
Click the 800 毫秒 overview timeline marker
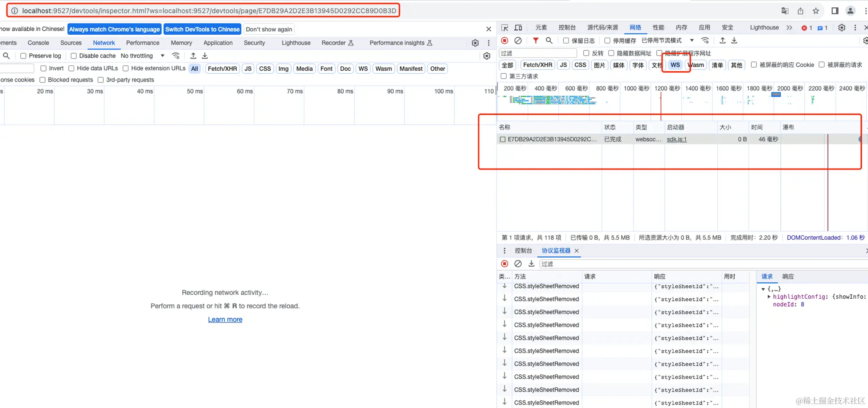(x=607, y=88)
